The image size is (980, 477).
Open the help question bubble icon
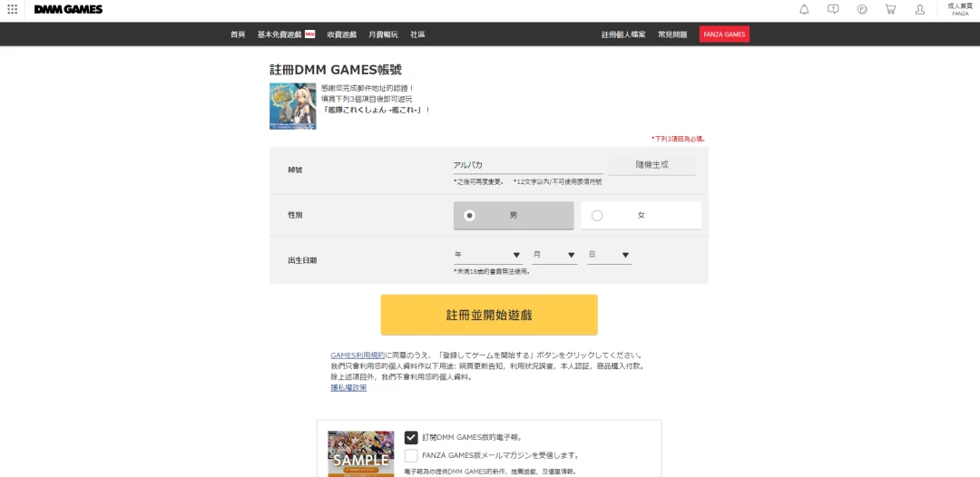[833, 9]
